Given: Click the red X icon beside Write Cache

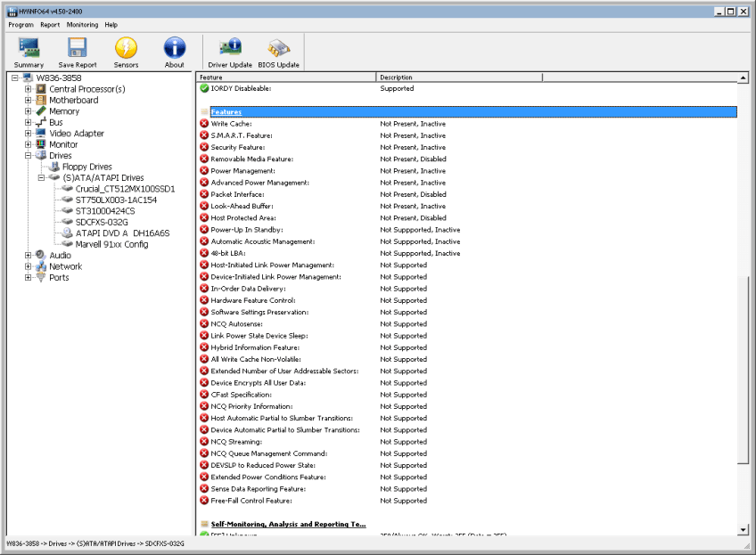Looking at the screenshot, I should (204, 124).
